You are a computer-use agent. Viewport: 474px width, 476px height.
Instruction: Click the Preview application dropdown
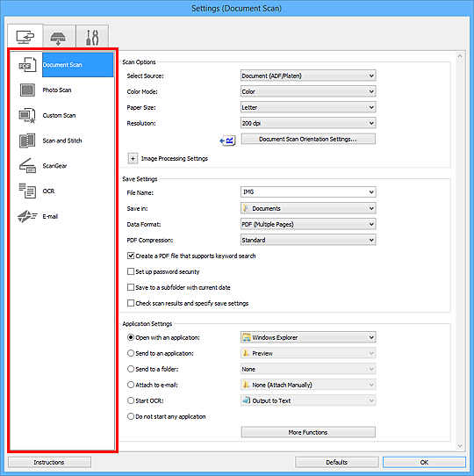pyautogui.click(x=308, y=353)
